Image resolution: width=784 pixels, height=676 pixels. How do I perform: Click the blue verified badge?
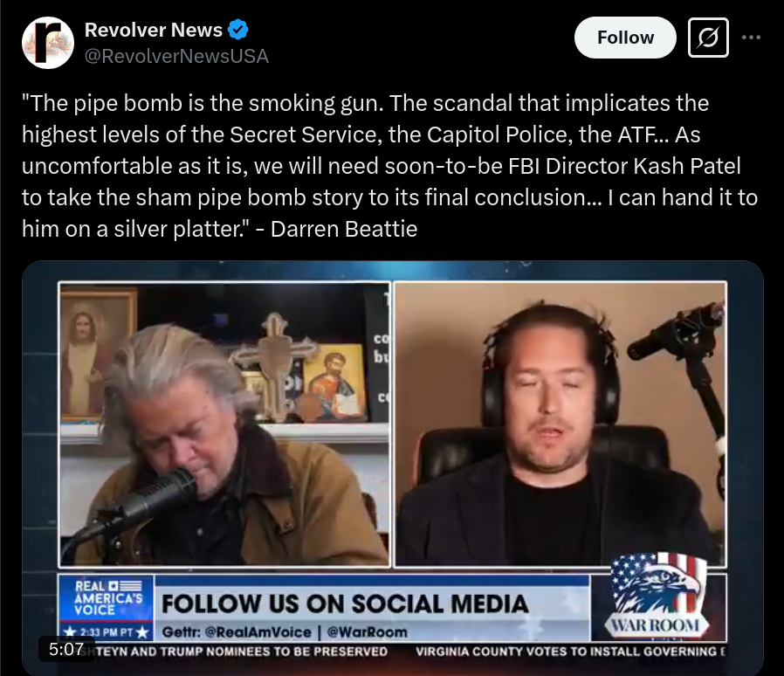(238, 30)
